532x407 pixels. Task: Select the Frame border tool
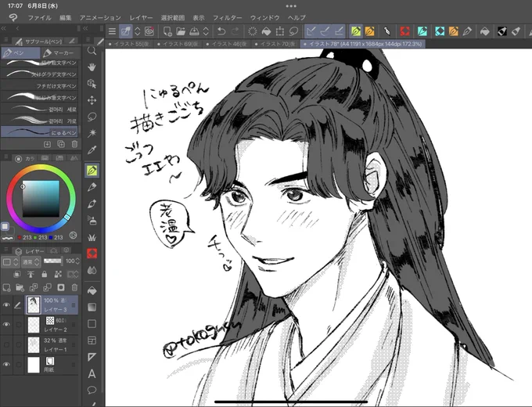tap(92, 340)
